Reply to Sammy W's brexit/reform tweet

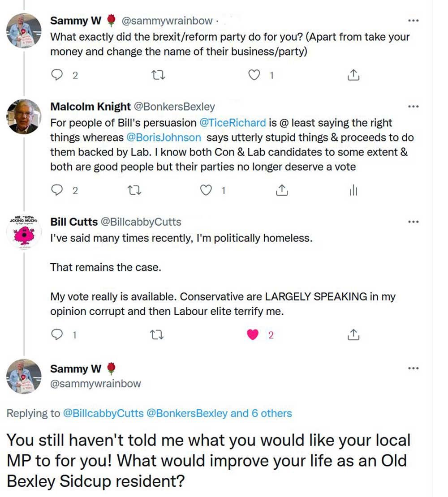tap(57, 76)
